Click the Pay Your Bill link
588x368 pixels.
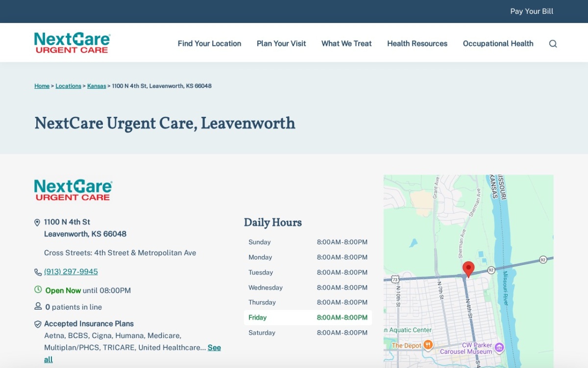tap(532, 11)
